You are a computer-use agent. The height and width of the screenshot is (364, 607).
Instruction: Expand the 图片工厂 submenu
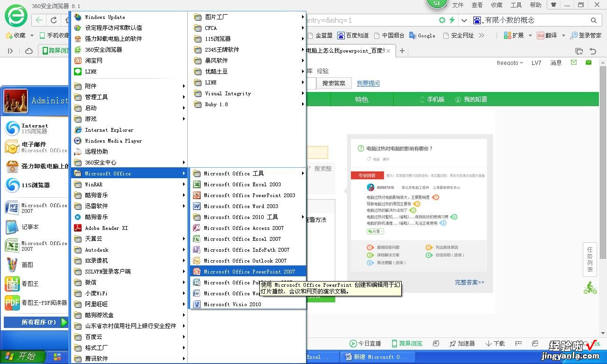[248, 17]
